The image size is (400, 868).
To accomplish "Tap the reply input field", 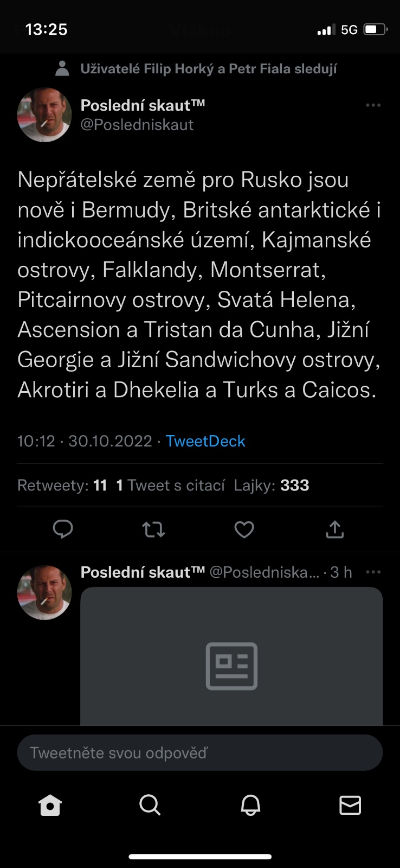I will pos(199,752).
